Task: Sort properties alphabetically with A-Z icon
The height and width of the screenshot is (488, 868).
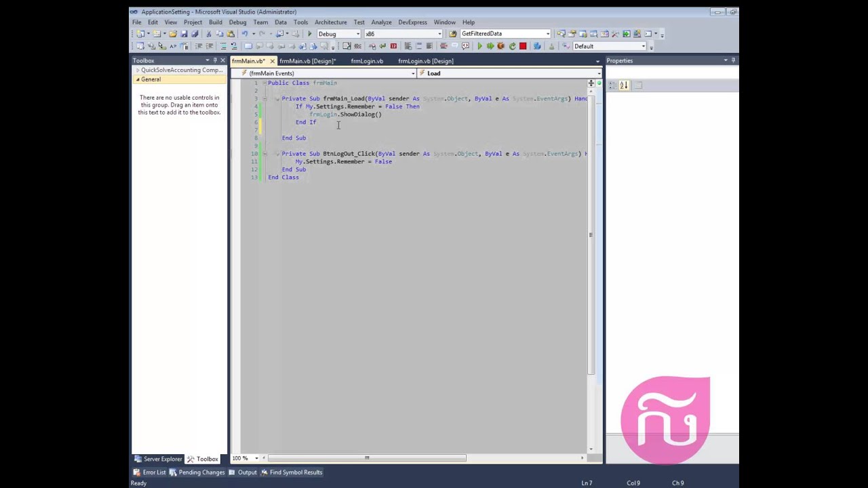Action: coord(624,85)
